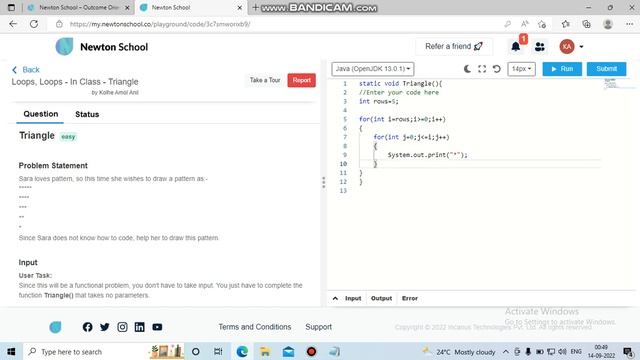
Task: Open Microsoft Edge from taskbar
Action: click(242, 351)
